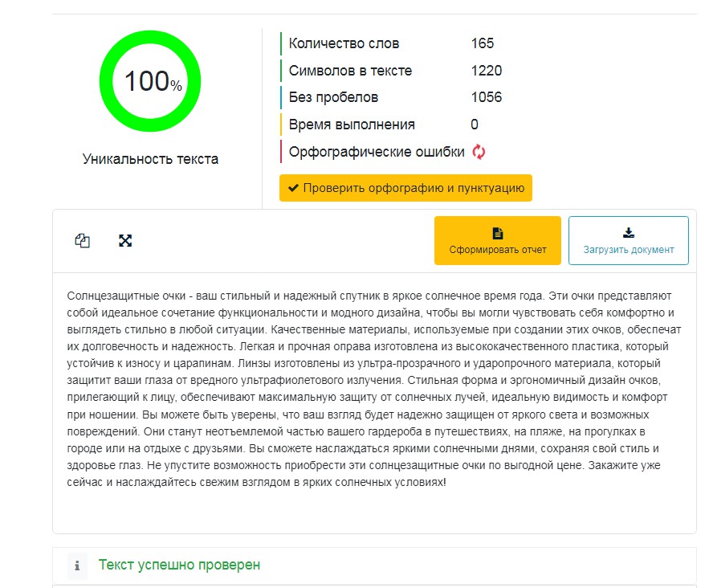Expand text area with fullscreen arrows icon
This screenshot has height=588, width=709.
(125, 241)
